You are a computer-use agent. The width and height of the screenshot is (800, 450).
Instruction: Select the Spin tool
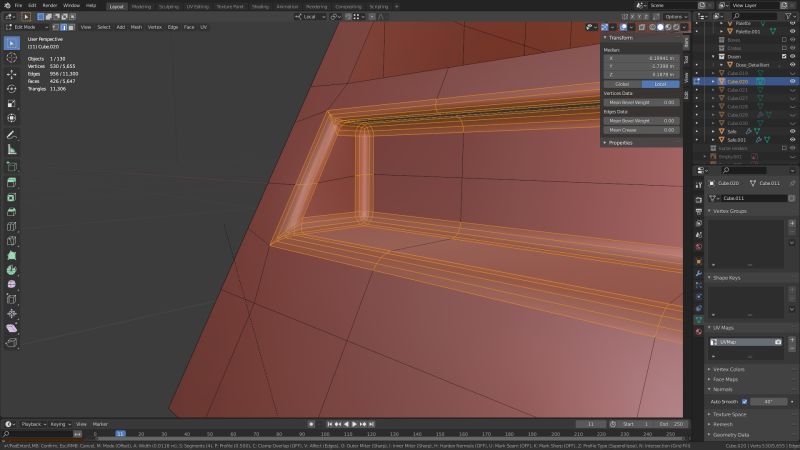(11, 270)
